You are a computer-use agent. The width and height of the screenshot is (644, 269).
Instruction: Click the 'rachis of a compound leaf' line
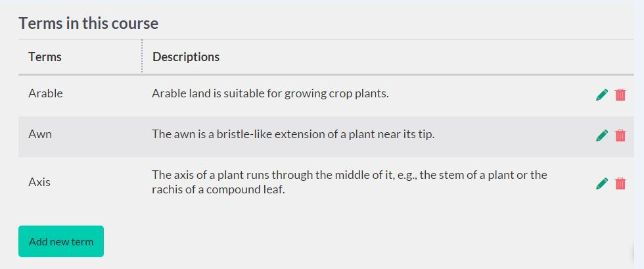click(218, 190)
